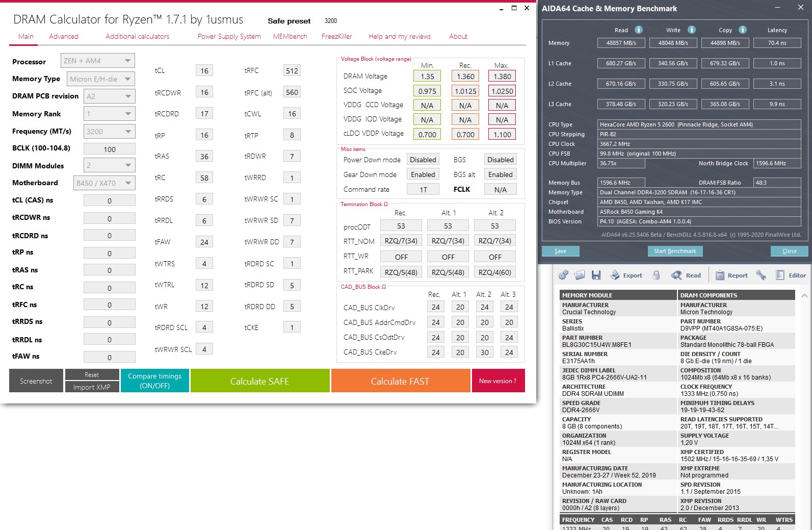Click Save in the AIDA64 benchmark window
Image resolution: width=812 pixels, height=530 pixels.
pyautogui.click(x=561, y=251)
